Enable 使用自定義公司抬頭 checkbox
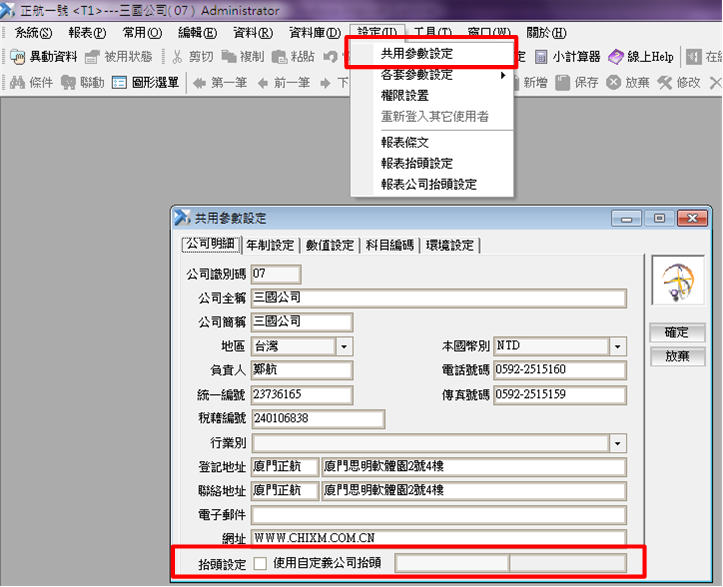The image size is (723, 587). click(x=260, y=563)
